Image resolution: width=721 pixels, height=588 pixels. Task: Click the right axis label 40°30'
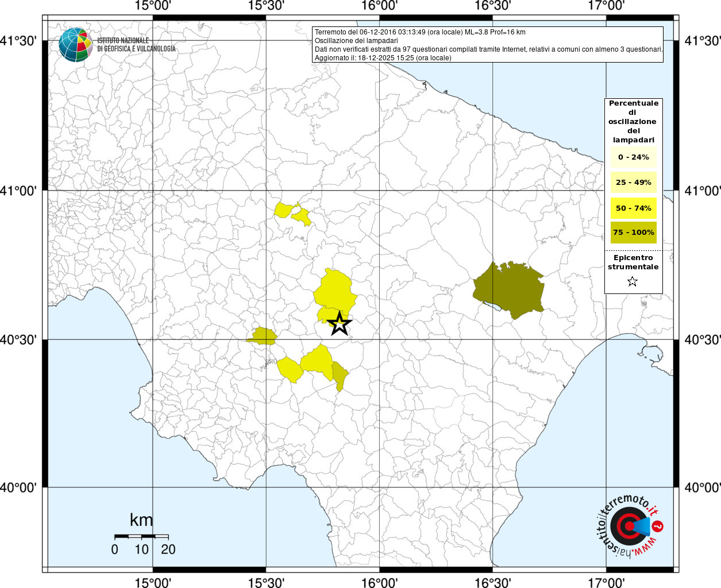pyautogui.click(x=702, y=340)
